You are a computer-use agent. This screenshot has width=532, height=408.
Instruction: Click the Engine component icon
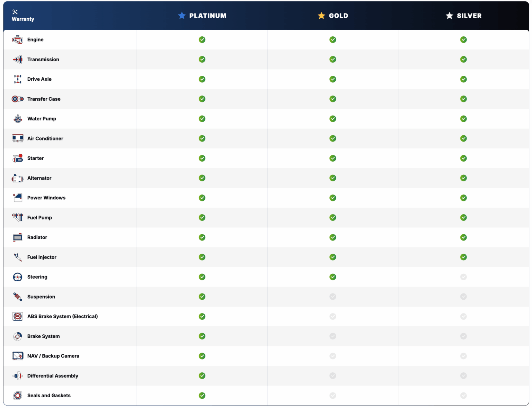(x=17, y=39)
